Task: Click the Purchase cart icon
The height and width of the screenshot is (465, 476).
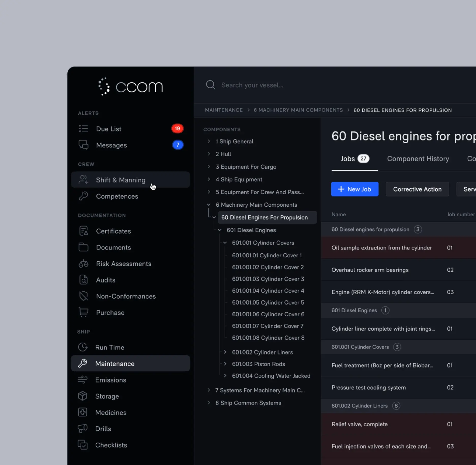Action: point(83,312)
